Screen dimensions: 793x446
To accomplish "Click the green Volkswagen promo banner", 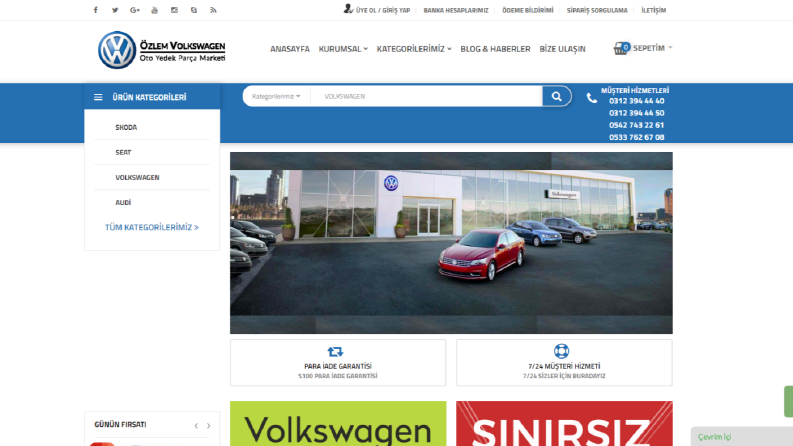I will point(338,424).
